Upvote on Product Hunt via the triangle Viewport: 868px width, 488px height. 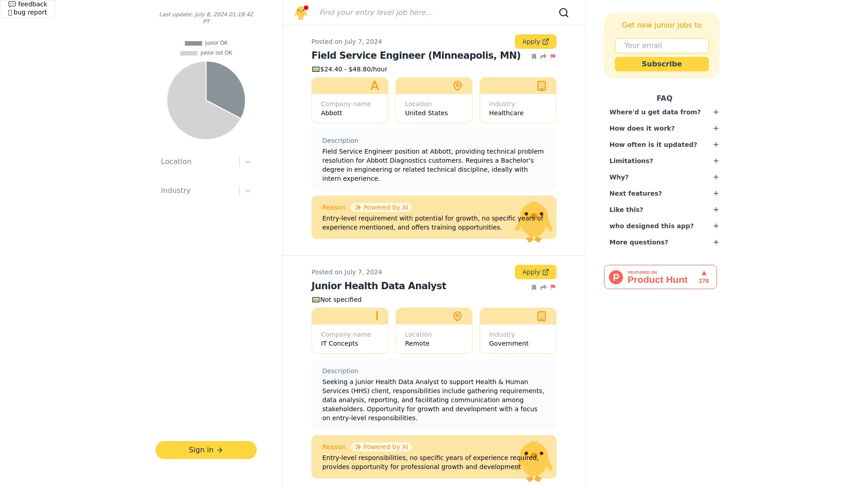(703, 273)
